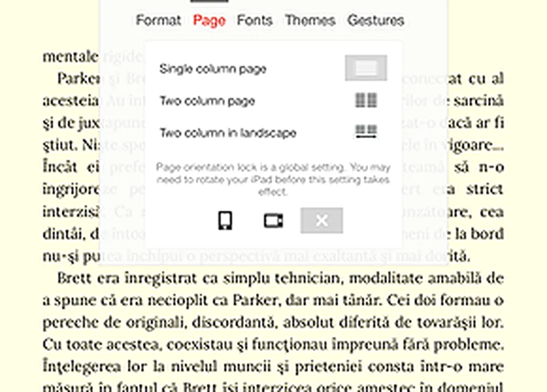
Task: Choose the two column page layout icon
Action: tap(366, 100)
